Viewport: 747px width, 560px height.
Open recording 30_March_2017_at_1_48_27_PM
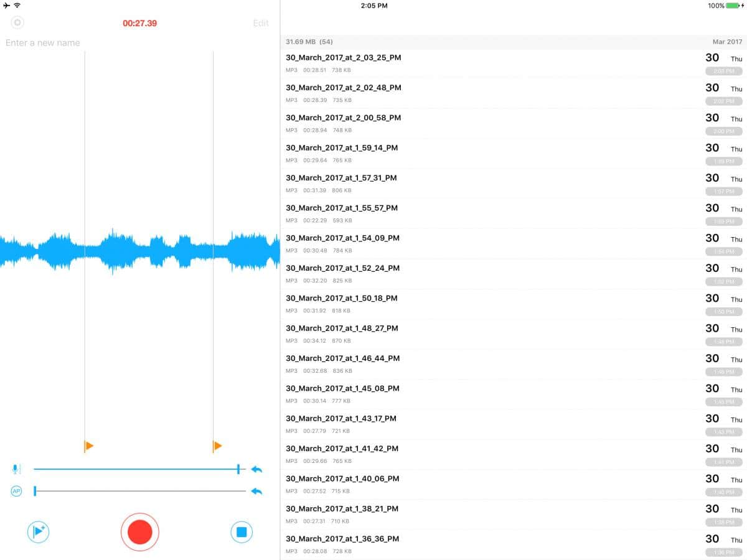[x=341, y=329]
